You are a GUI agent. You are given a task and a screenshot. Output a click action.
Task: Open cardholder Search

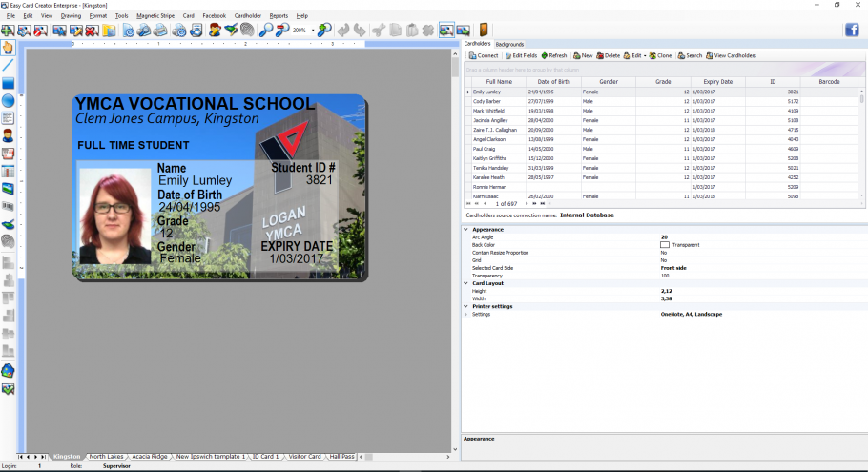tap(690, 55)
